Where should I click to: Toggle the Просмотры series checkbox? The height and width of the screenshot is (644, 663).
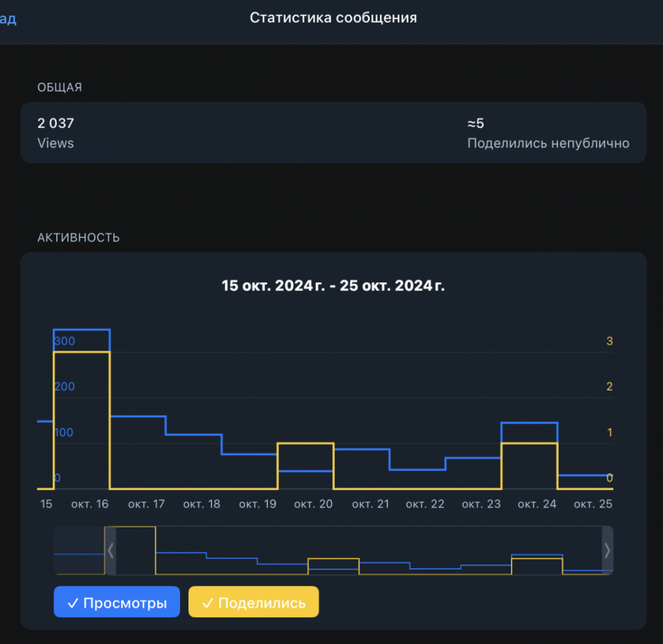tap(117, 602)
